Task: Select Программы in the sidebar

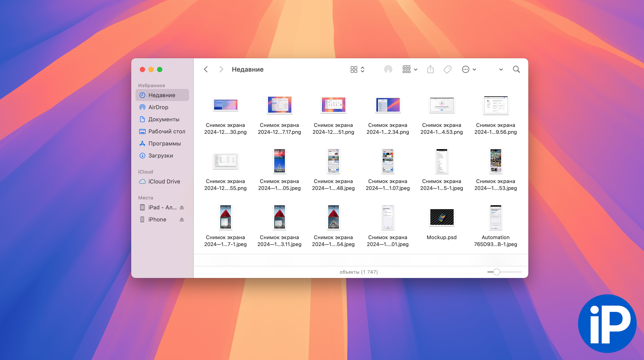Action: pos(164,144)
